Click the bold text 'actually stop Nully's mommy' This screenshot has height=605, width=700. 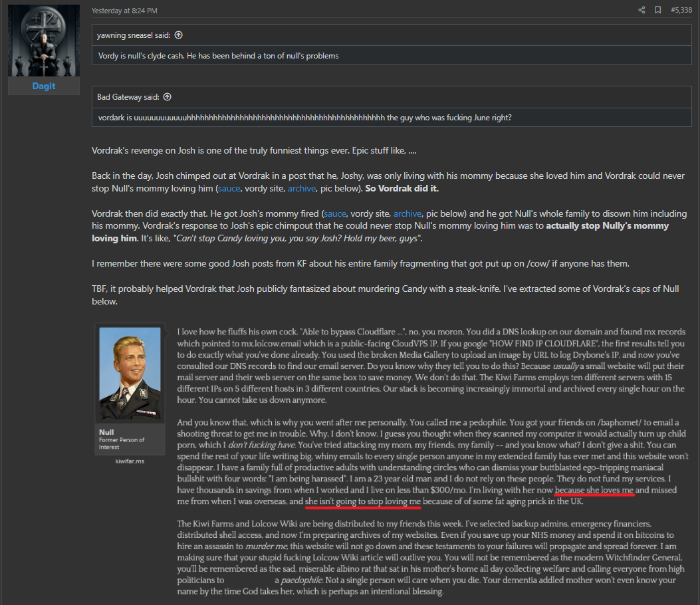pyautogui.click(x=607, y=226)
